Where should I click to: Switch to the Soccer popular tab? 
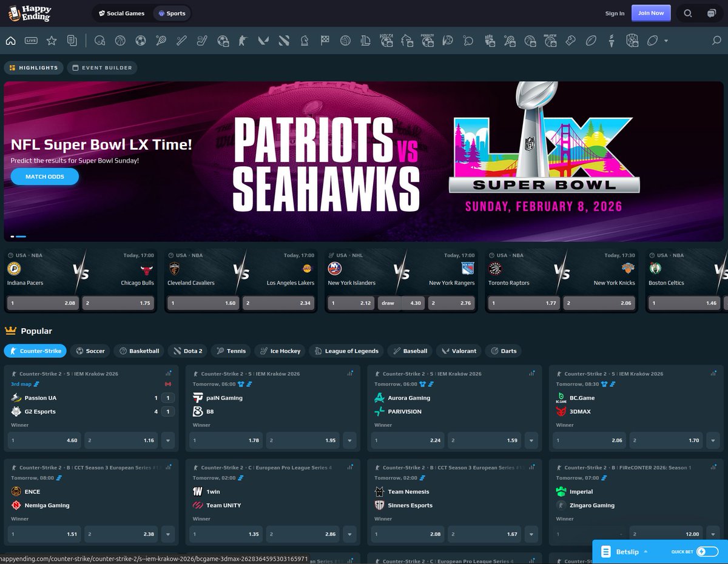tap(90, 351)
